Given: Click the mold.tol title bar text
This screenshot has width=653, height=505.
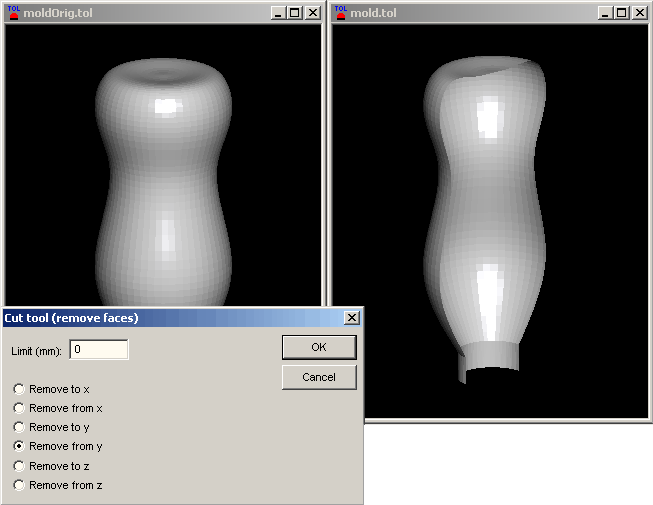Looking at the screenshot, I should click(x=374, y=13).
